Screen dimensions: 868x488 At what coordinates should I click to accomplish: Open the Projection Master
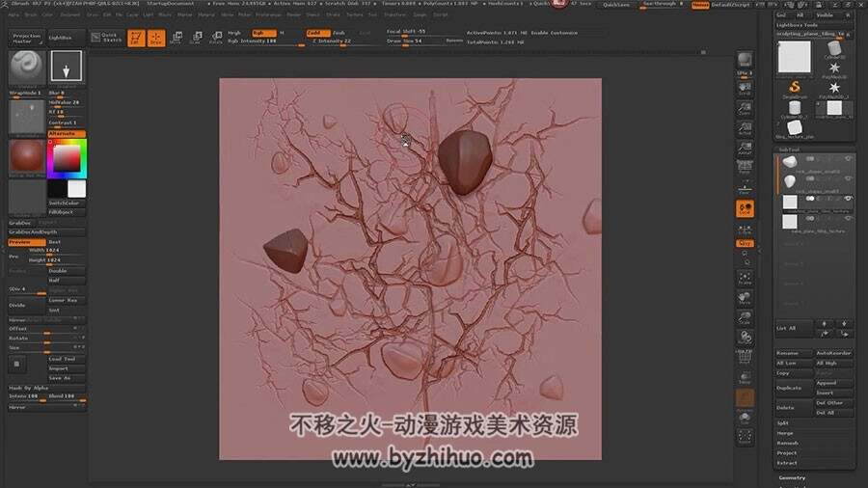[x=26, y=39]
